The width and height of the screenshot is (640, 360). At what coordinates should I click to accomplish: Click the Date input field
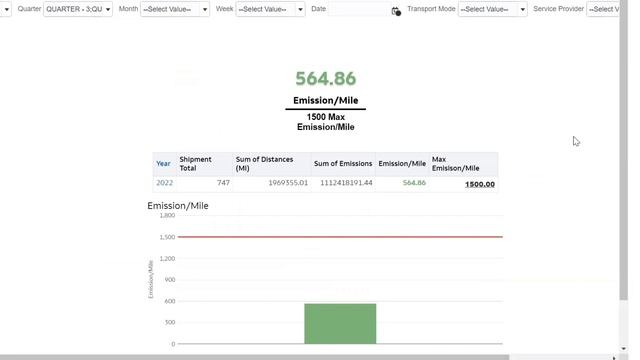[x=359, y=9]
